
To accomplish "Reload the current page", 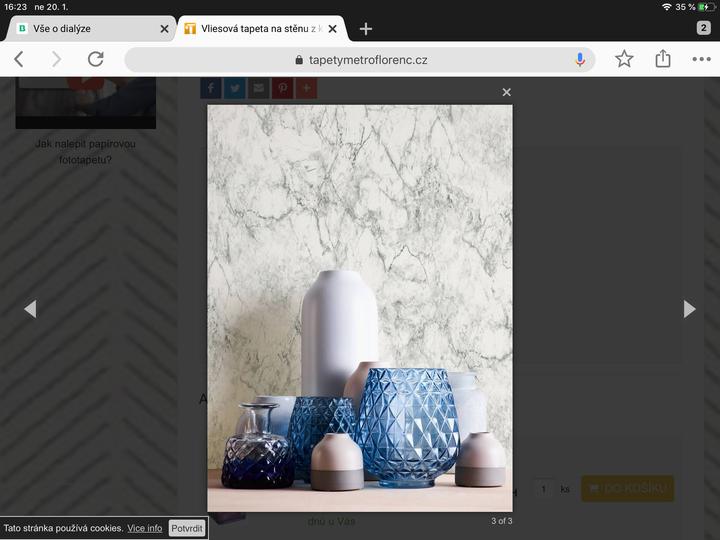I will click(95, 60).
